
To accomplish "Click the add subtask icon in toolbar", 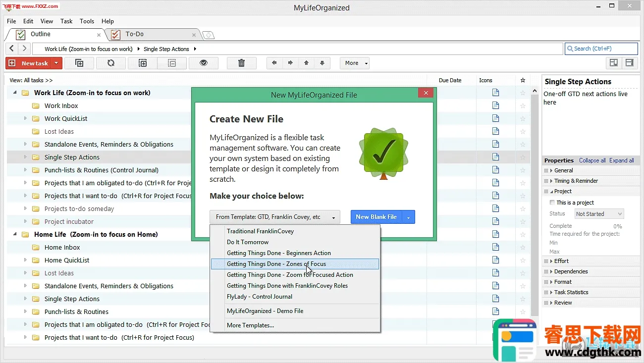I will coord(79,63).
